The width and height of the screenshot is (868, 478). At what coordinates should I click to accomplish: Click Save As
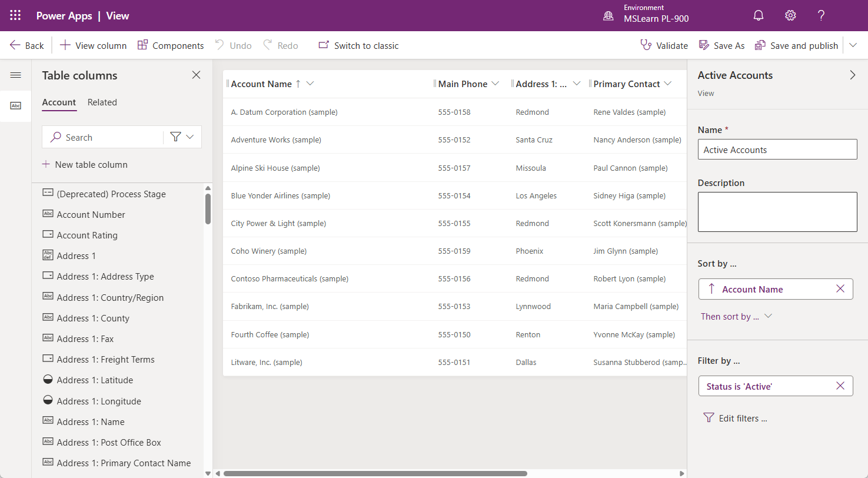721,45
